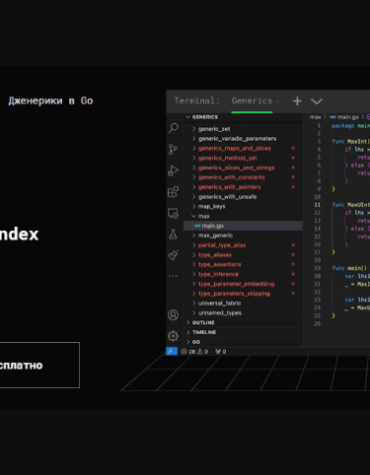
Task: Open the Search view in activity bar
Action: [173, 128]
